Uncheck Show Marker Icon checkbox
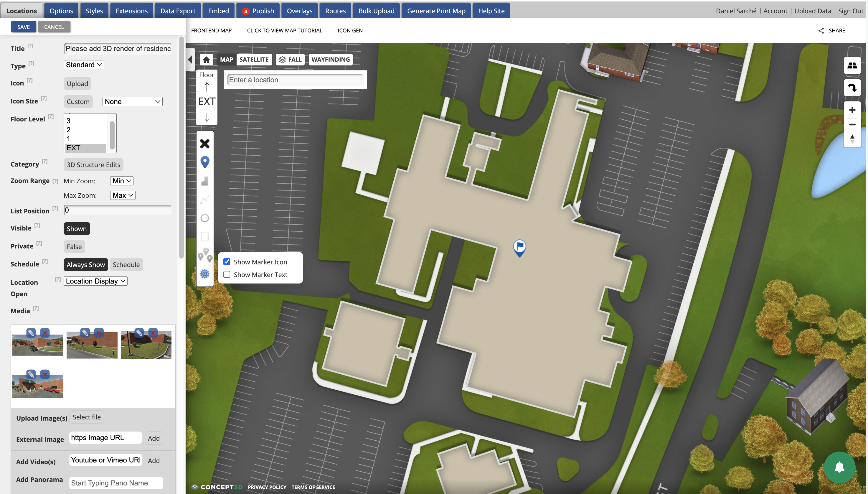 tap(227, 261)
